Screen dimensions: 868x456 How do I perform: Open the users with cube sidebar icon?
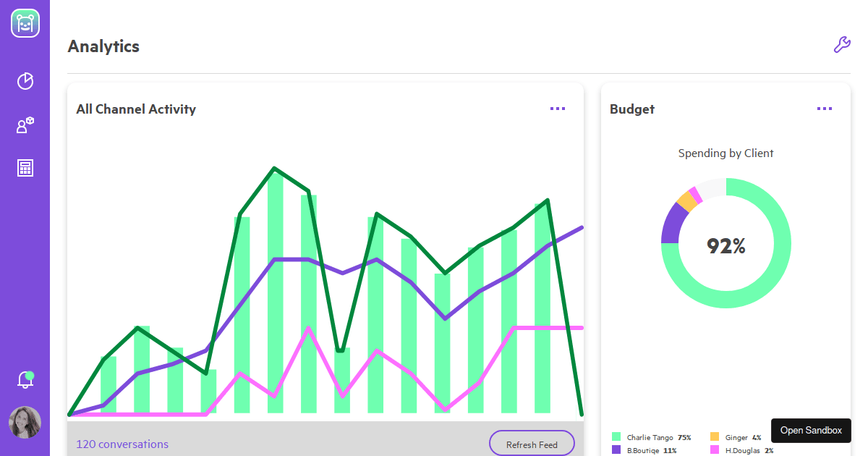click(x=25, y=125)
